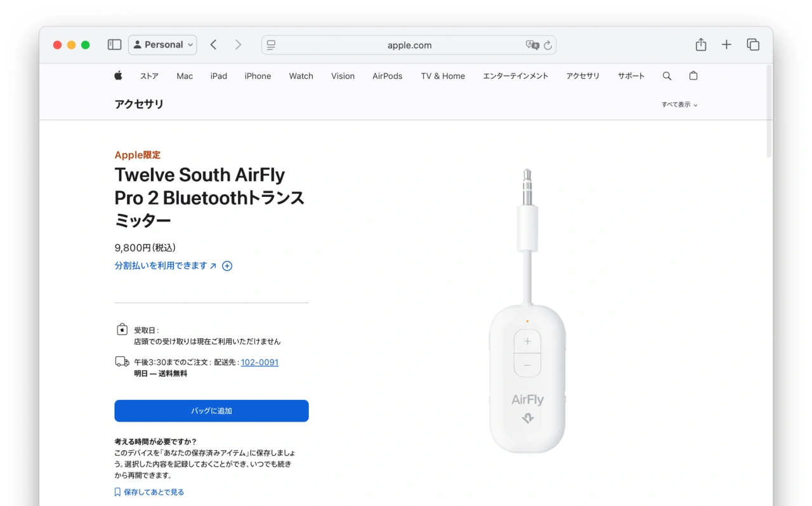Click the 保存してあとで見る link

154,492
